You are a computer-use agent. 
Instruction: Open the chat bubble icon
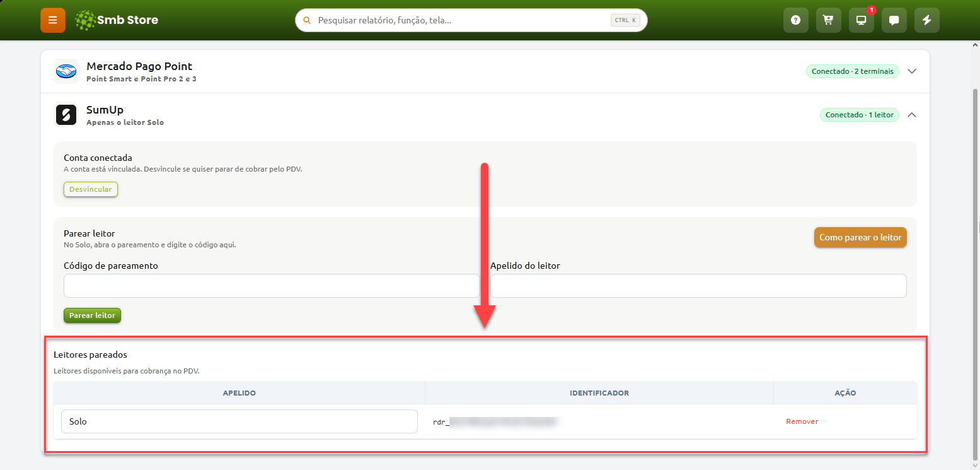pyautogui.click(x=894, y=20)
